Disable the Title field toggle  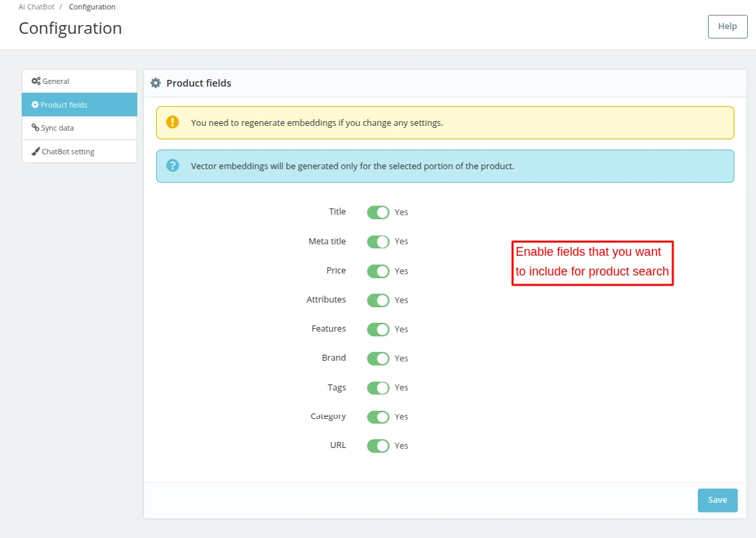[379, 212]
